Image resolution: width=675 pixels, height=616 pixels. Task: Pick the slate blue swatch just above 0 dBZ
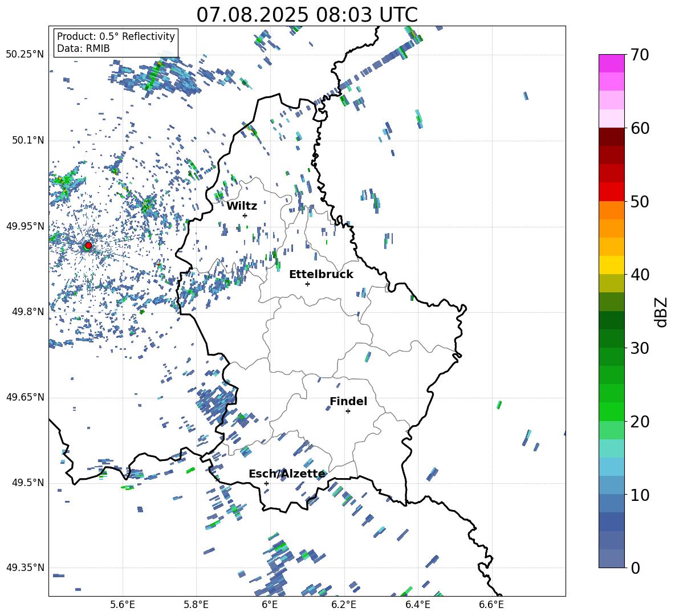[612, 558]
